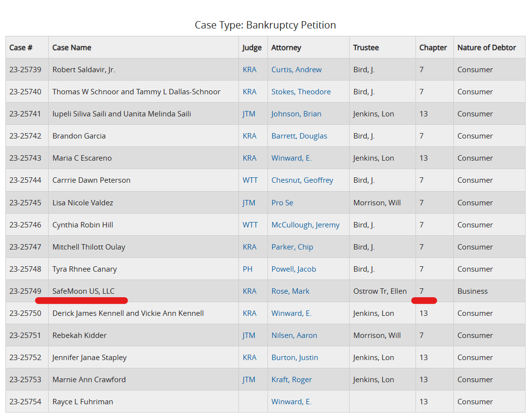Open attorney link Curtis, Andrew

point(296,70)
